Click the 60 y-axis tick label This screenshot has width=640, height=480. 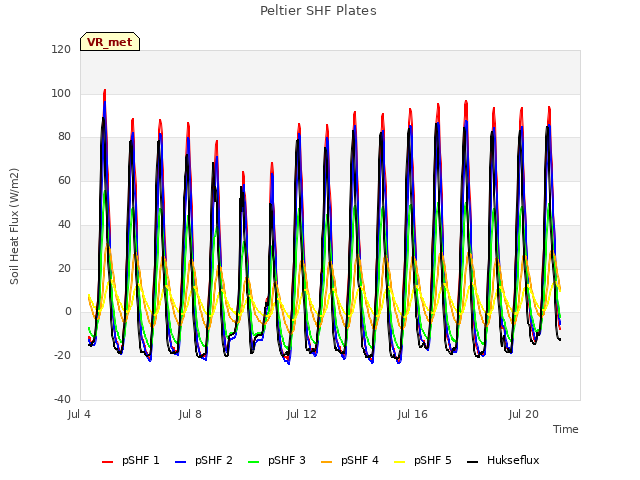coord(64,180)
